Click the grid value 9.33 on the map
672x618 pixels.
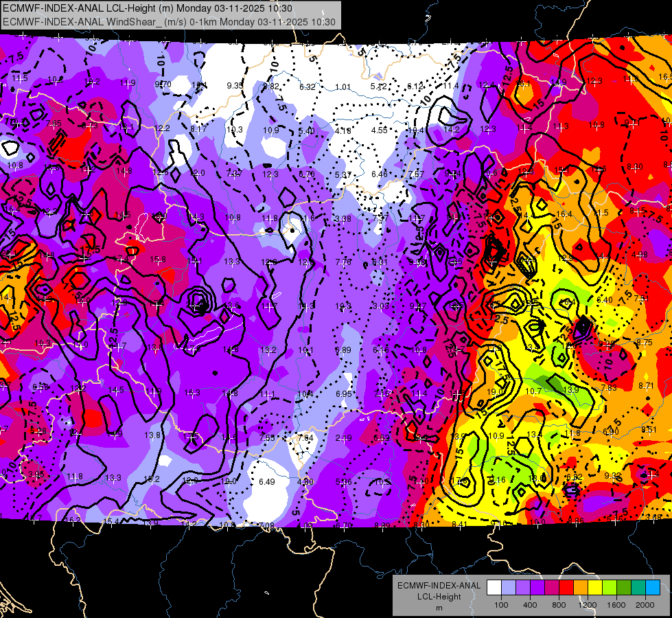[613, 476]
